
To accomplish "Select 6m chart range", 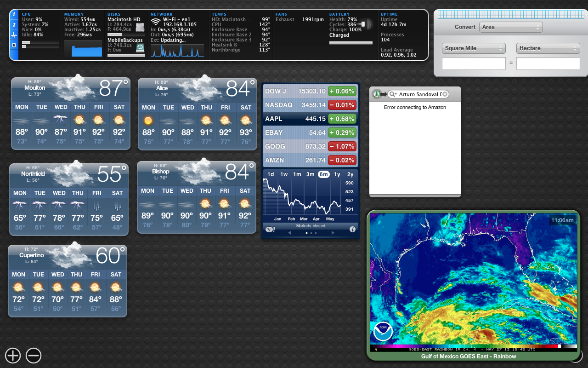I will (x=324, y=174).
